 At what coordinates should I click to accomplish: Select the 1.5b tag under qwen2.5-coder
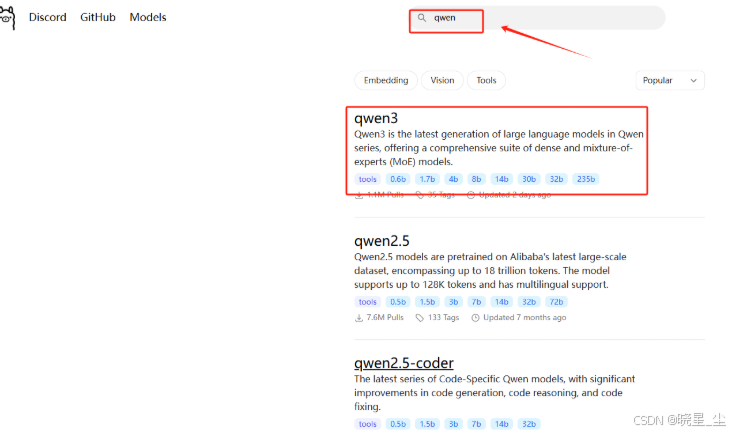coord(427,424)
